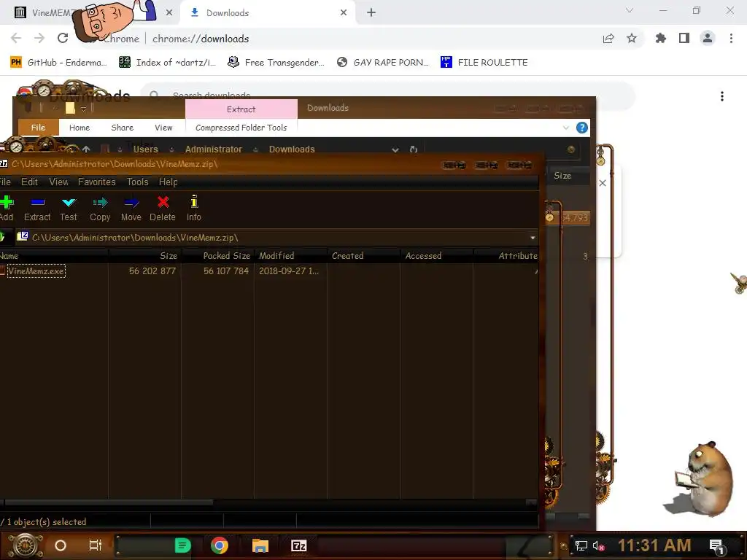Image resolution: width=747 pixels, height=560 pixels.
Task: Open Task View on the taskbar
Action: tap(96, 545)
